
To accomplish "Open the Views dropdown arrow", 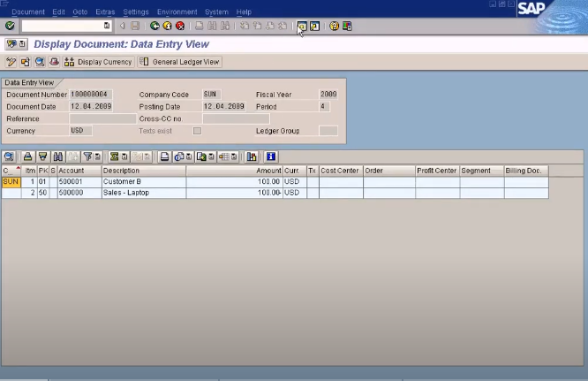I will (x=189, y=156).
